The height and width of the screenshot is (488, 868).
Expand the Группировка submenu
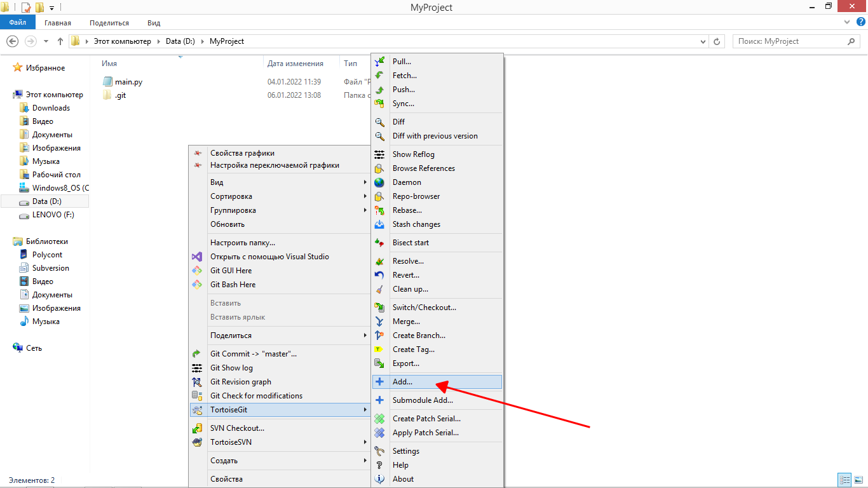pyautogui.click(x=280, y=210)
